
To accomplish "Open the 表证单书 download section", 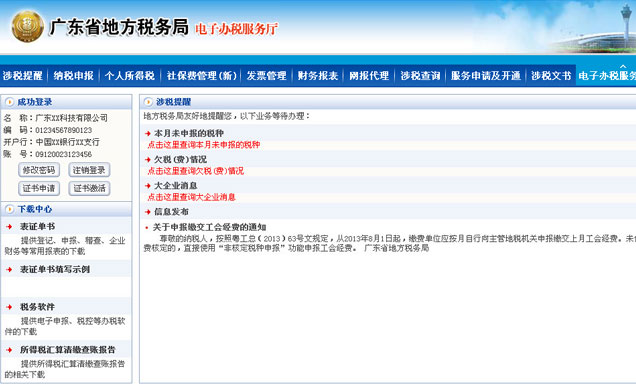I will (x=37, y=227).
